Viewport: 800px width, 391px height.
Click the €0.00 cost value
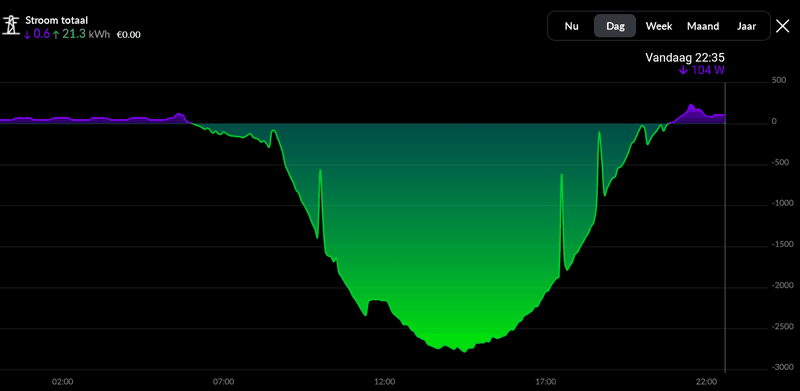[x=129, y=35]
